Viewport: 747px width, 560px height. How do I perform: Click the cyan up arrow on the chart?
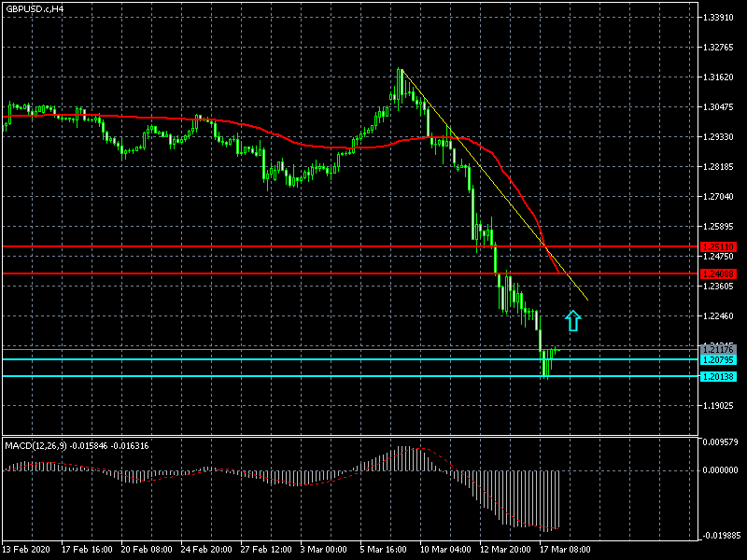pyautogui.click(x=573, y=321)
